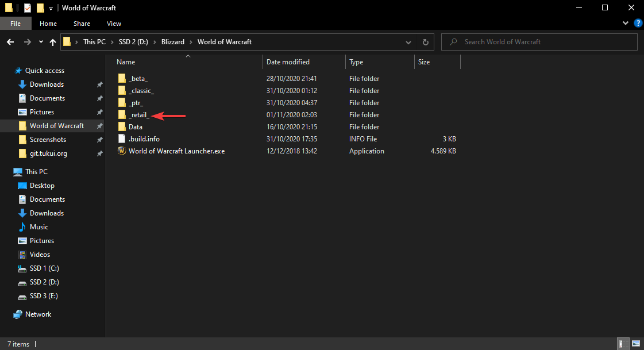This screenshot has height=350, width=644.
Task: Select the _classic_ folder icon
Action: coord(122,90)
